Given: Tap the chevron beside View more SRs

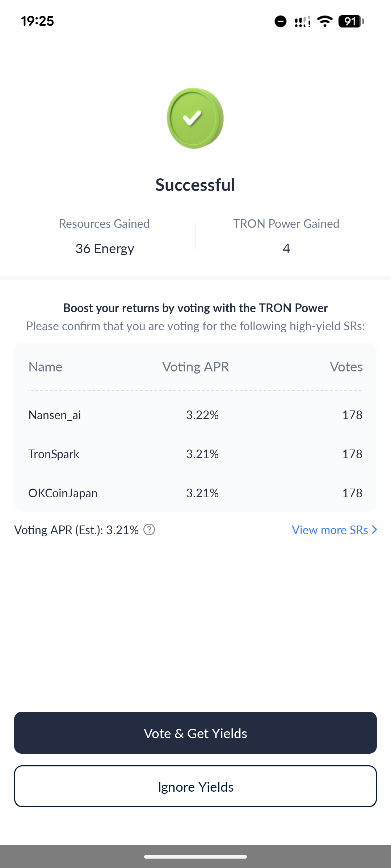Looking at the screenshot, I should pos(375,530).
